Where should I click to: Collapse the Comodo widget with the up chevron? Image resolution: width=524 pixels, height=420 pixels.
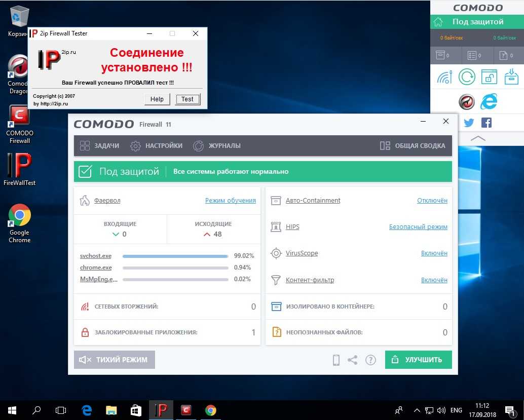click(477, 138)
